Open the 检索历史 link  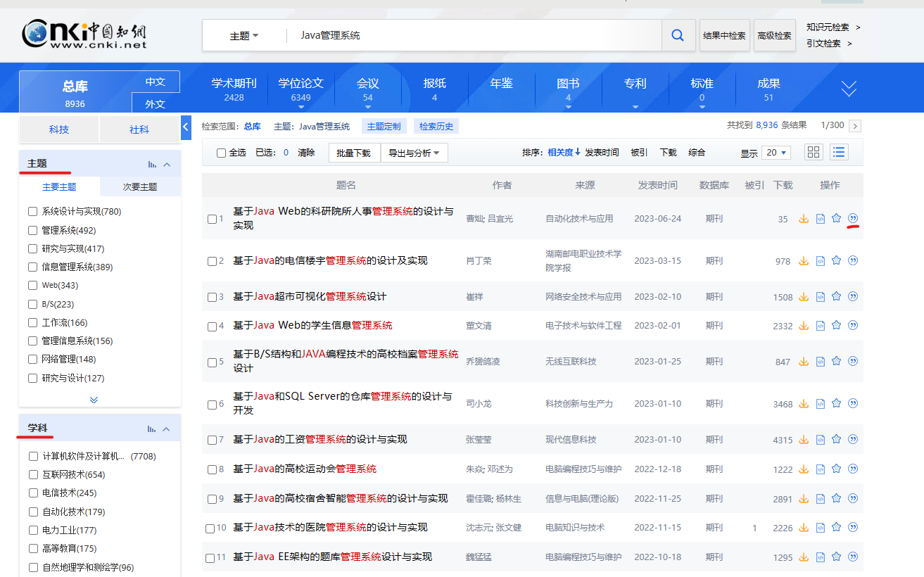pos(436,127)
